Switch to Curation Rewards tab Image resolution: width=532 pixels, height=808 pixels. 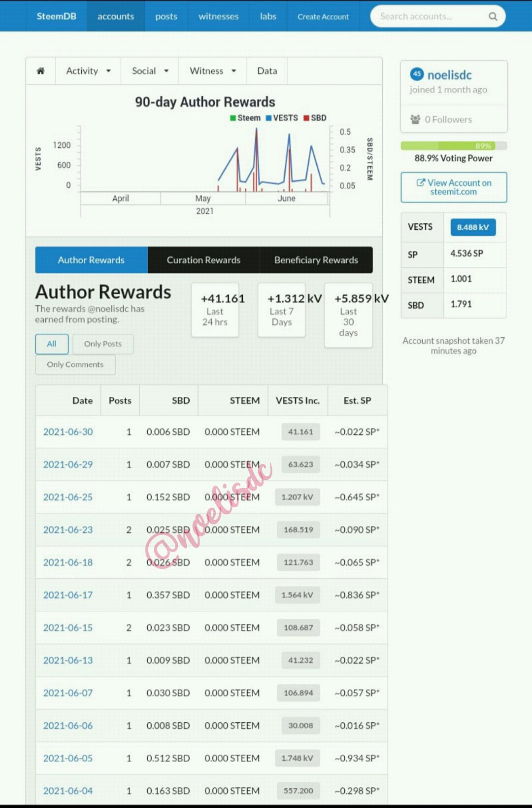(x=203, y=260)
